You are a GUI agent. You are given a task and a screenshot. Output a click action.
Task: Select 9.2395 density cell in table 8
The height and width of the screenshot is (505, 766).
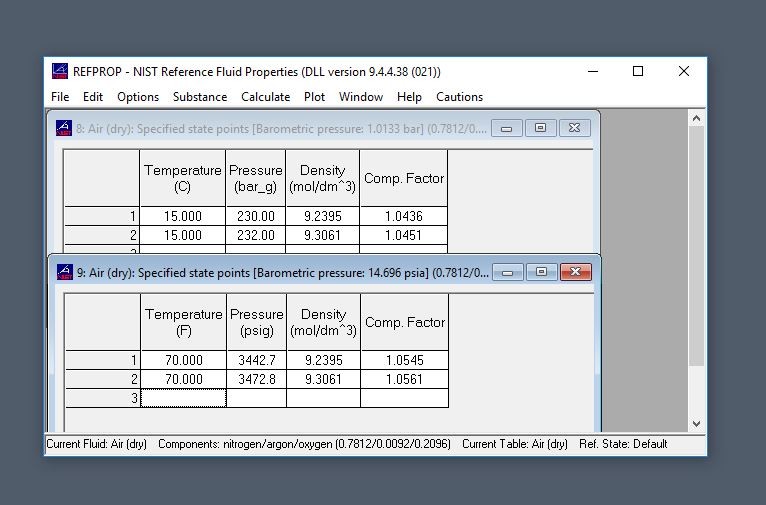[x=322, y=216]
